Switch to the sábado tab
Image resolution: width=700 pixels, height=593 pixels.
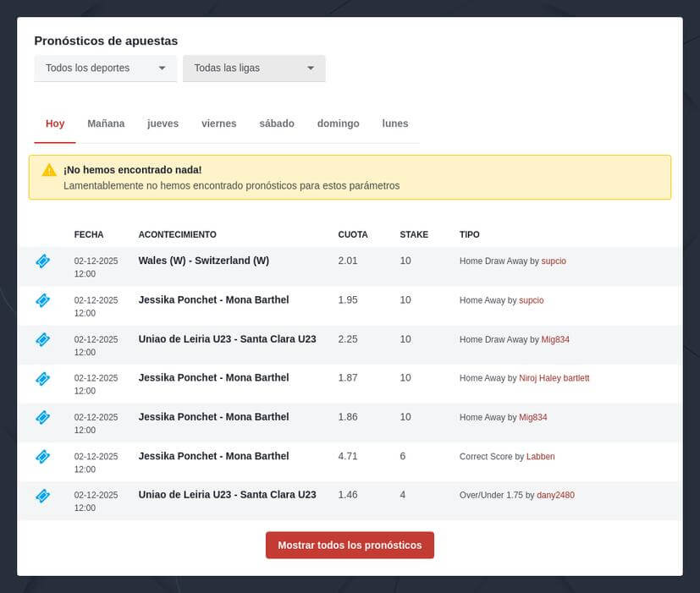click(277, 123)
